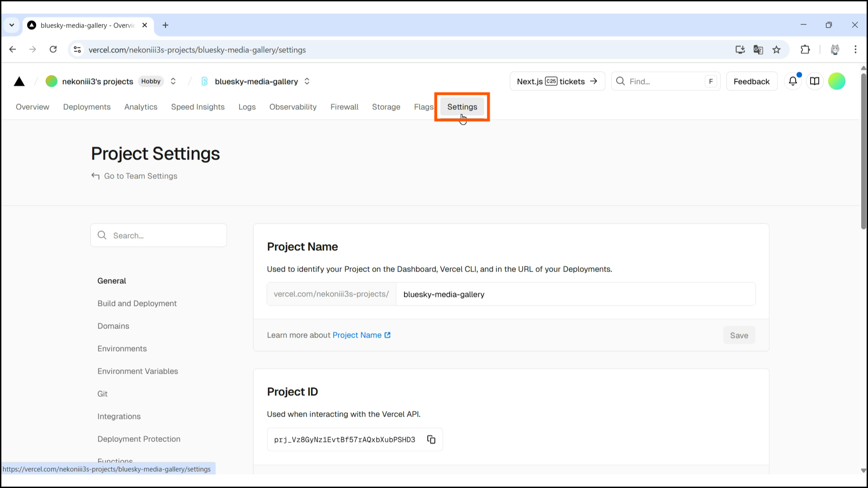Image resolution: width=868 pixels, height=488 pixels.
Task: Click the Google Translate icon
Action: point(758,50)
